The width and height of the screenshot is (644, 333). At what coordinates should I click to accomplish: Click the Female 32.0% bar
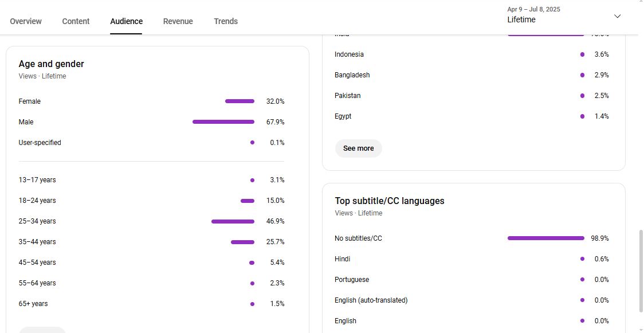240,101
